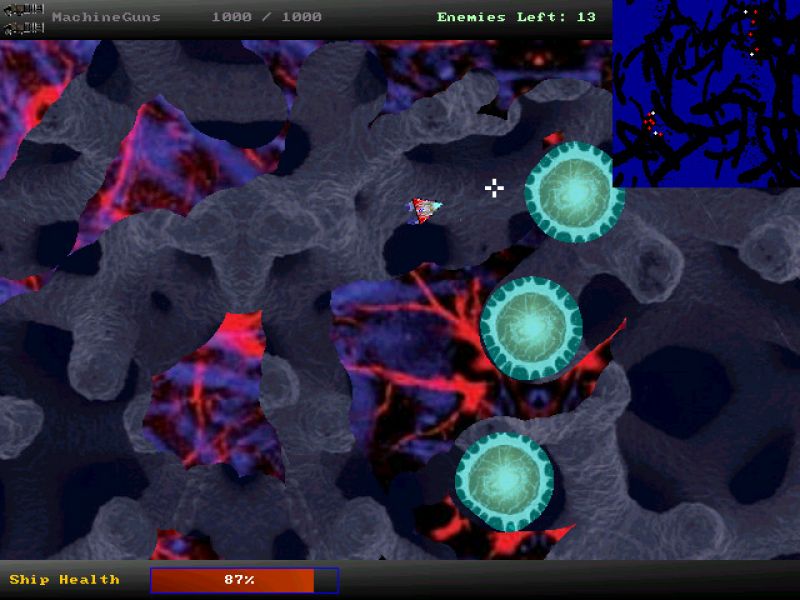Click the blue minimap radar
This screenshot has height=600, width=800.
point(706,93)
